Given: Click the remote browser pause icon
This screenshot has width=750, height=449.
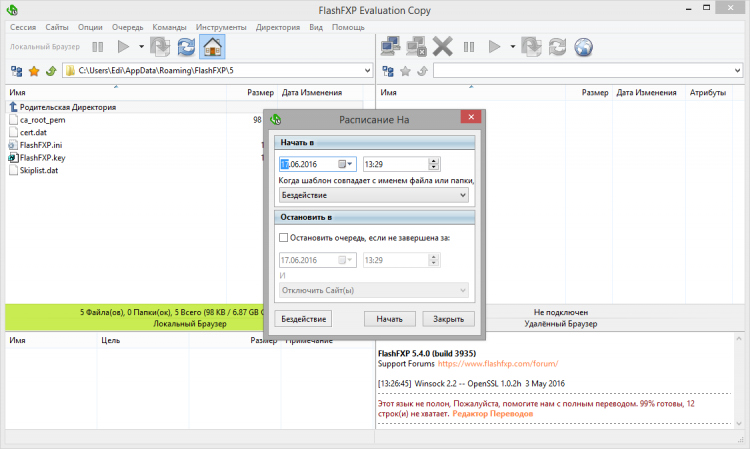Looking at the screenshot, I should pyautogui.click(x=469, y=47).
